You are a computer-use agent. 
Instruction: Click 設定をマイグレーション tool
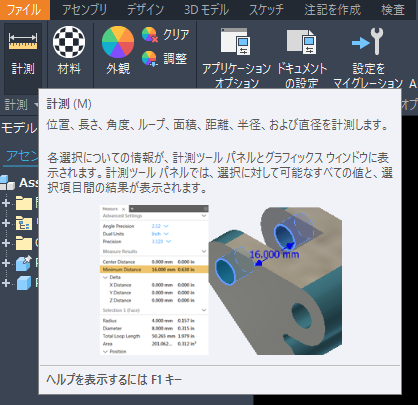coord(368,57)
